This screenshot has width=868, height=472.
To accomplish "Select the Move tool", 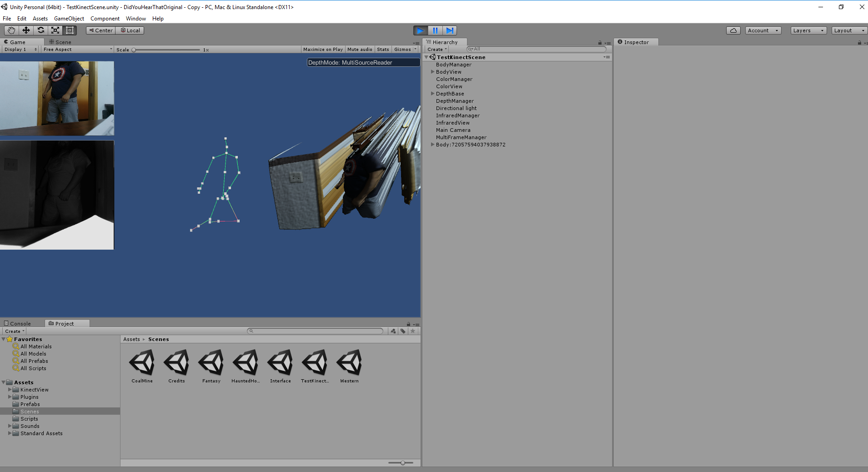I will 26,30.
